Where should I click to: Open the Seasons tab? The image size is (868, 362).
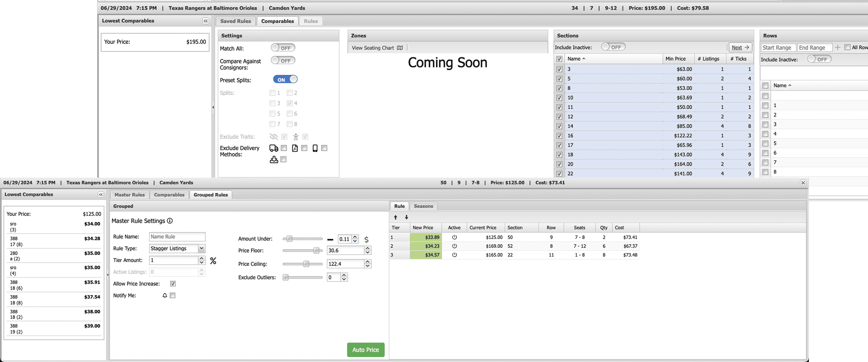tap(423, 206)
